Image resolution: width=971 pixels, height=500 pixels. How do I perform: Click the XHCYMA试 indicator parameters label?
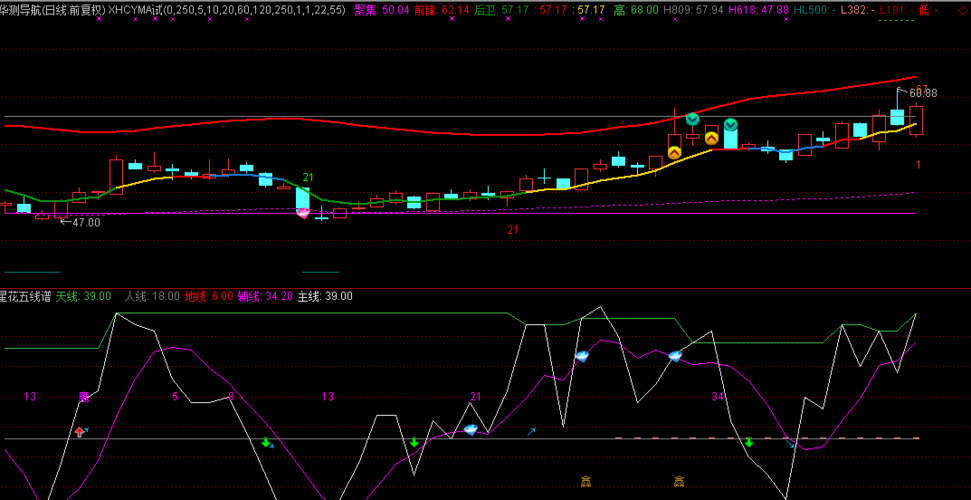(x=227, y=10)
